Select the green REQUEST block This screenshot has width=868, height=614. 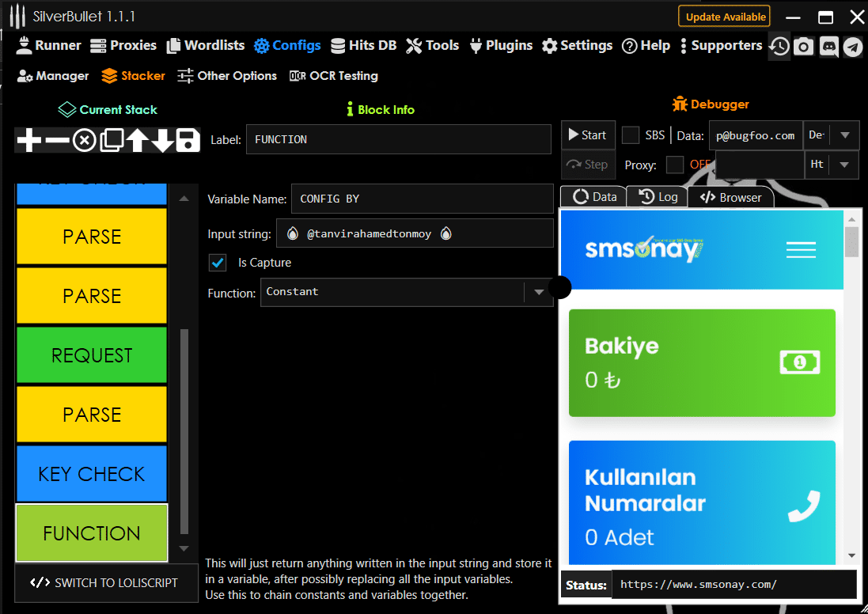pyautogui.click(x=92, y=355)
